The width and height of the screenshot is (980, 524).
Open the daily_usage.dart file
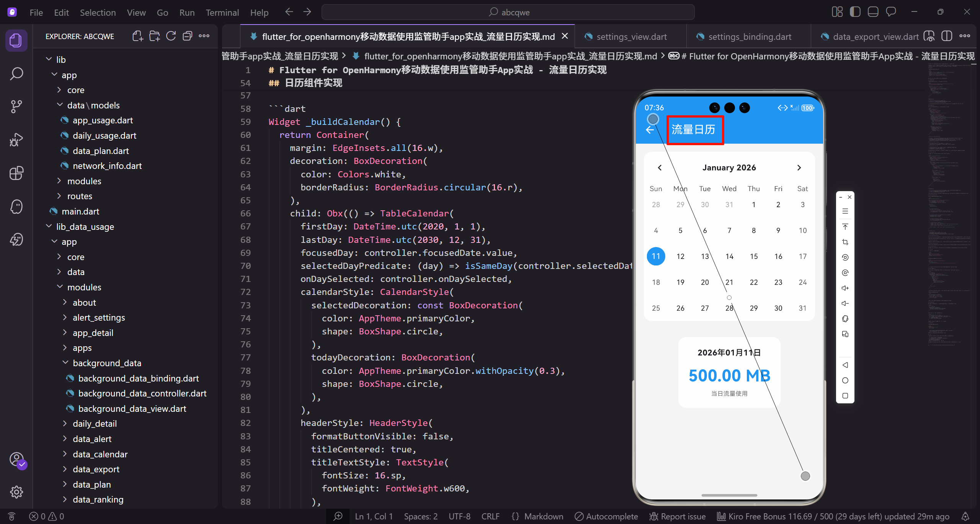coord(104,136)
